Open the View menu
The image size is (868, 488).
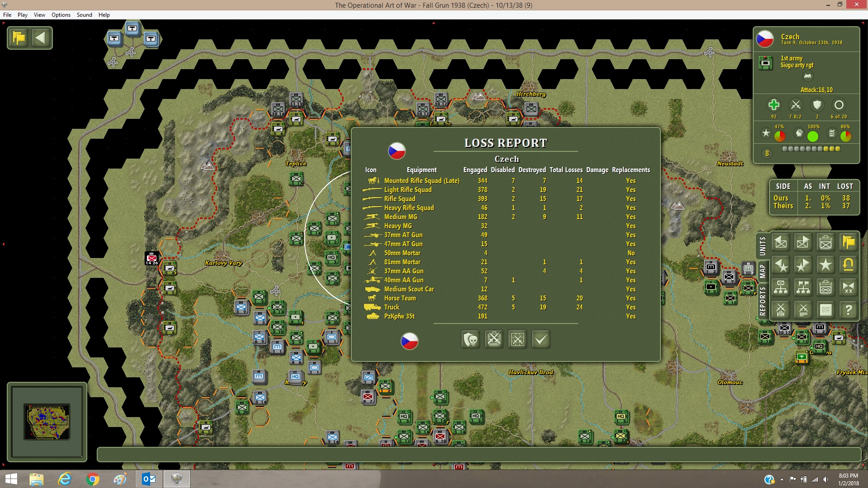click(39, 15)
